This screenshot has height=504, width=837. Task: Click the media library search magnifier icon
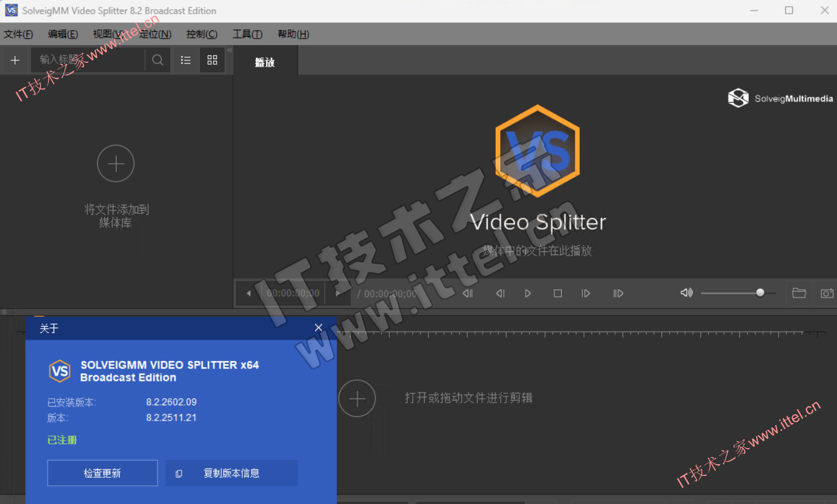[x=158, y=60]
